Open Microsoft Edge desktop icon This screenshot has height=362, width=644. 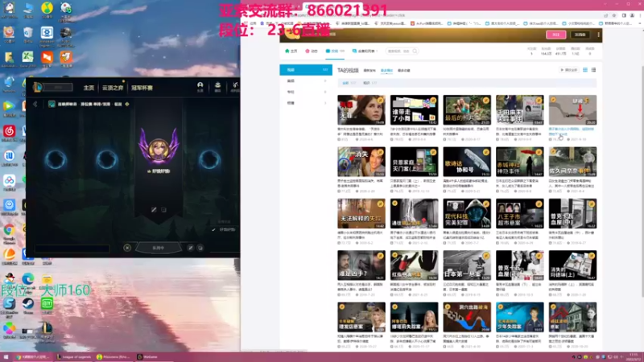(28, 281)
